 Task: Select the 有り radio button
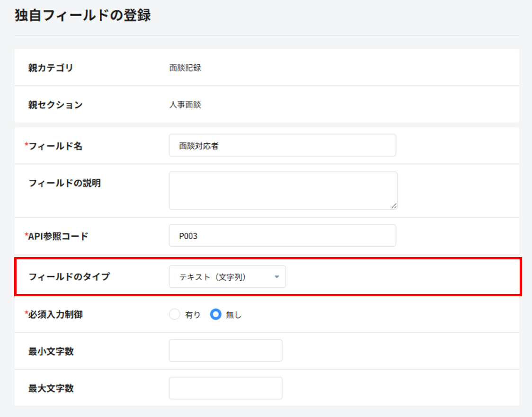[175, 315]
